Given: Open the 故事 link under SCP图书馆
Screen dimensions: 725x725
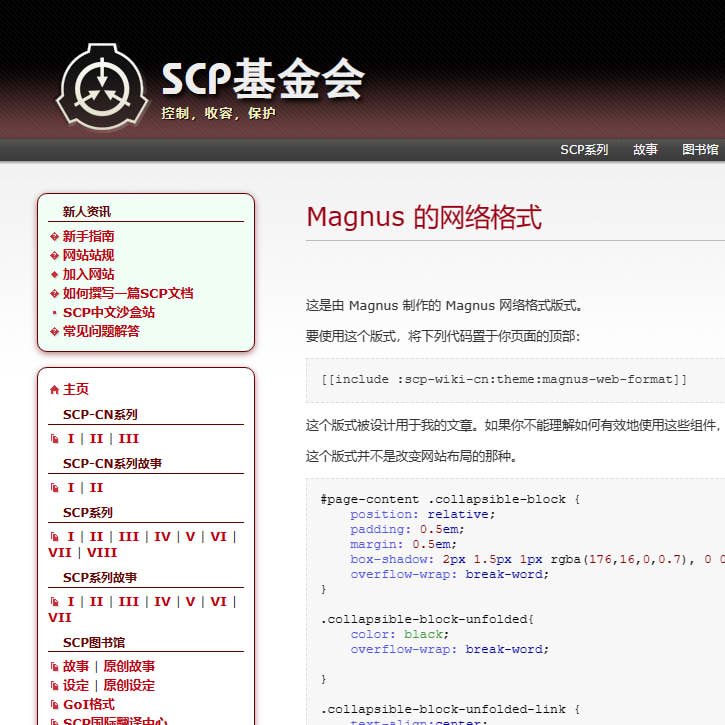Looking at the screenshot, I should (75, 666).
